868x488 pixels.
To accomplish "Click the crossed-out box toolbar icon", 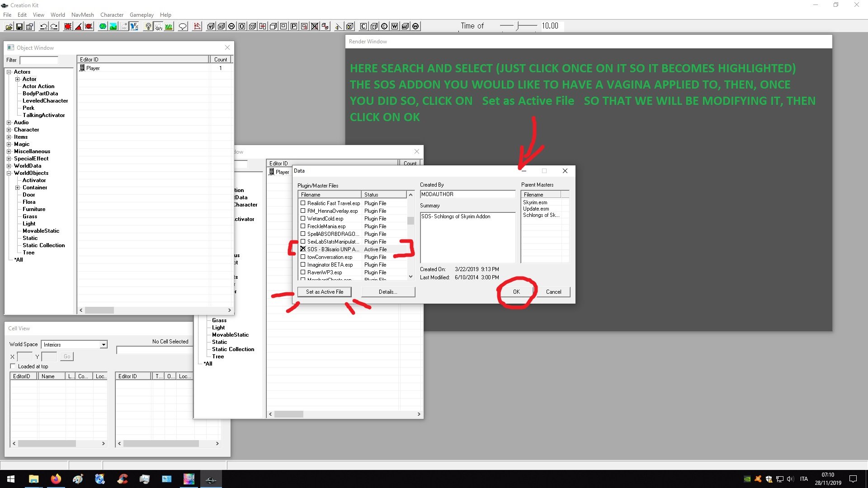I will (x=315, y=27).
